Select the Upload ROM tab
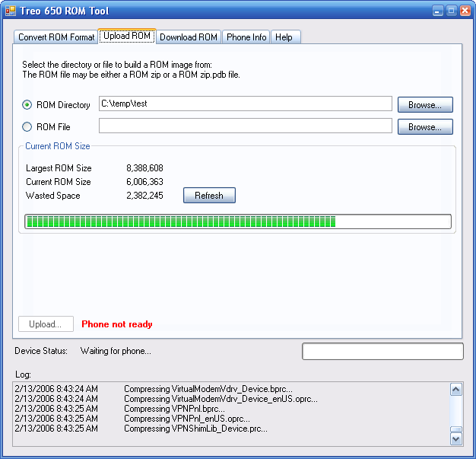The image size is (476, 459). [127, 36]
